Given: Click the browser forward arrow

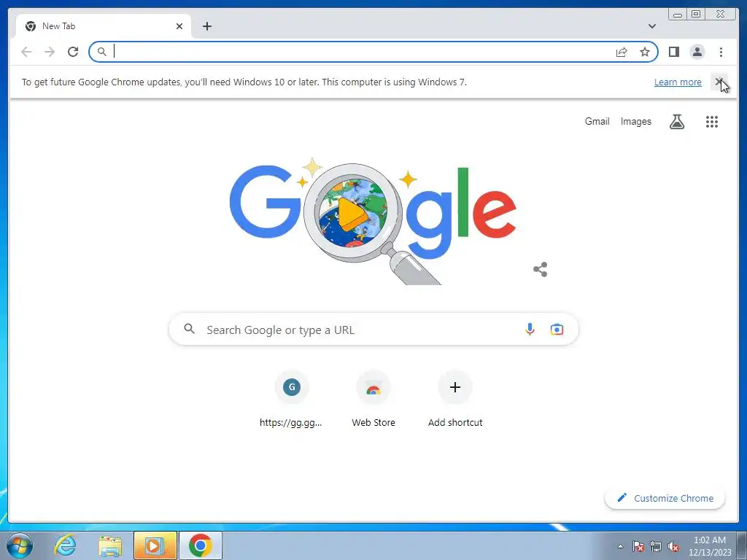Looking at the screenshot, I should click(50, 52).
